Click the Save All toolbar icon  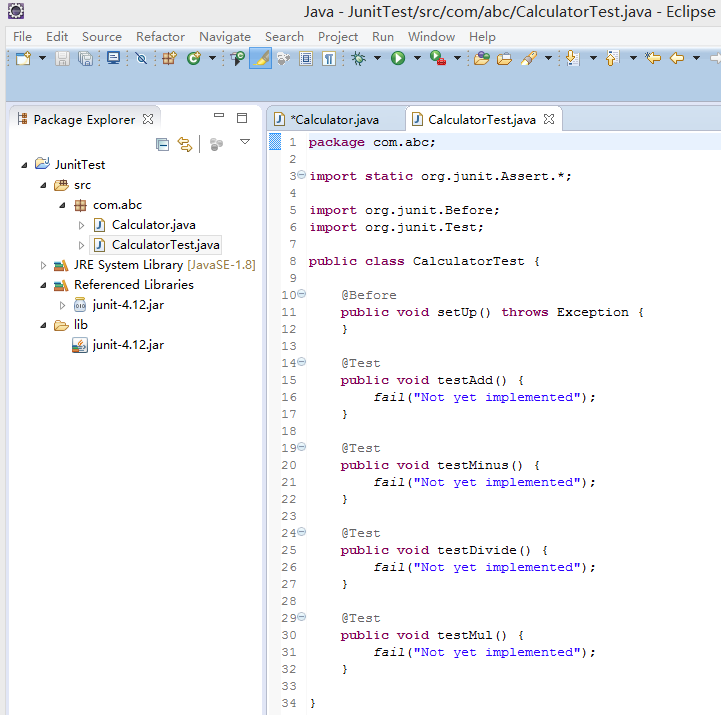(86, 58)
